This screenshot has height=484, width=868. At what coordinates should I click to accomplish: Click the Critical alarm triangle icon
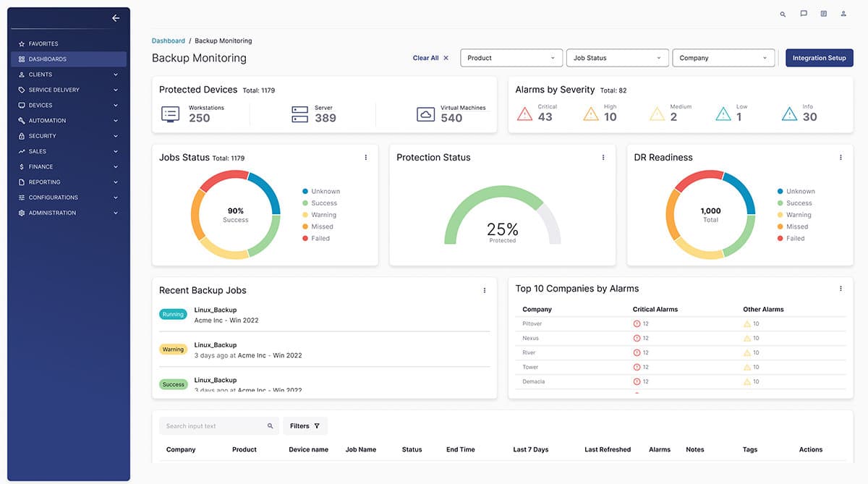(x=524, y=114)
